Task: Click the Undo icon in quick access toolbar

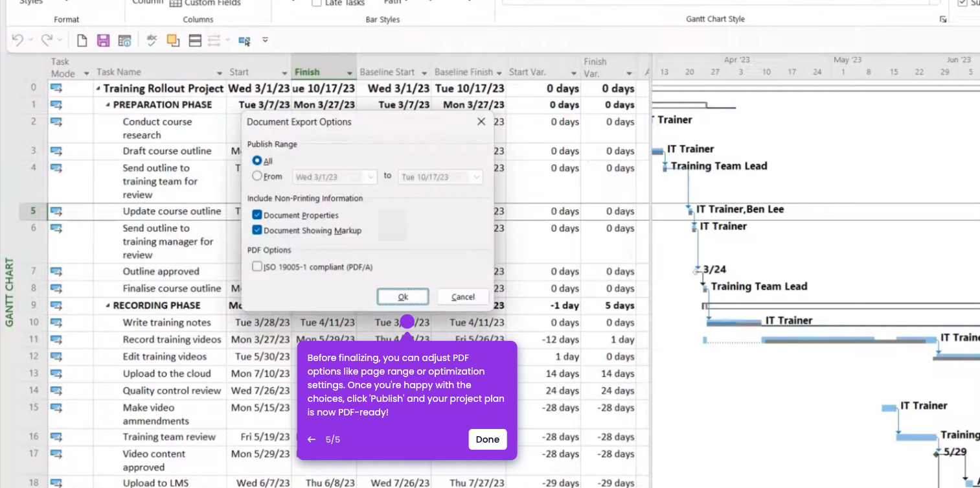Action: click(x=18, y=41)
